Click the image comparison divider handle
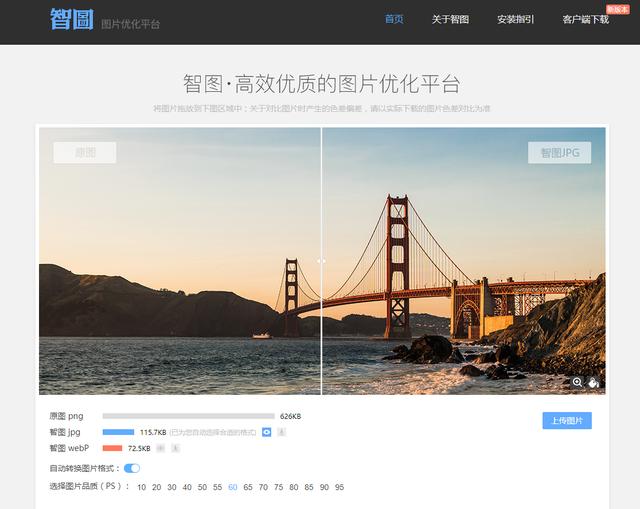 (321, 261)
